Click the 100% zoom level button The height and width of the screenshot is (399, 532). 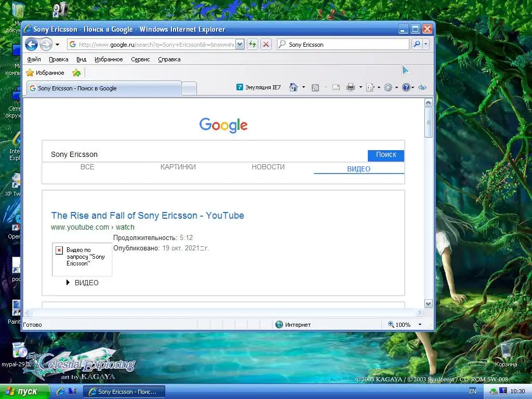400,325
